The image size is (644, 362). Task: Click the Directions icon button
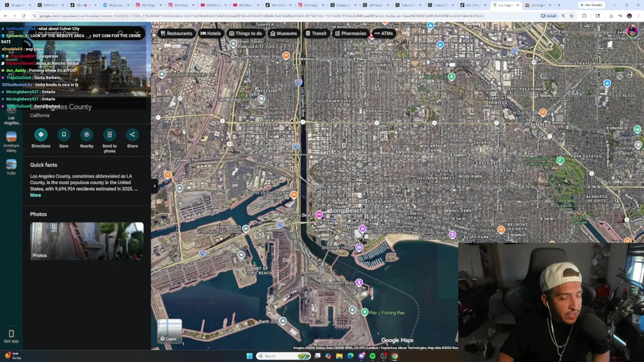41,135
